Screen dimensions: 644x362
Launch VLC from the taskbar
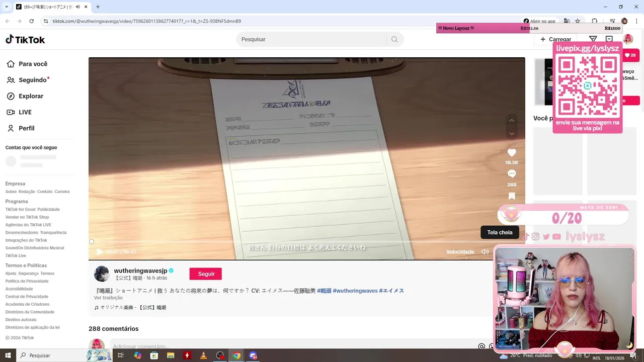click(x=203, y=355)
